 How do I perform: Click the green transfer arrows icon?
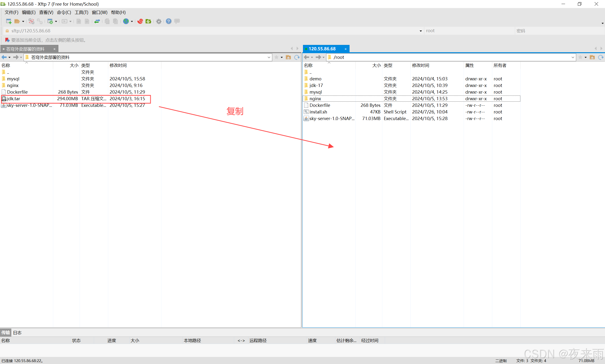click(97, 21)
